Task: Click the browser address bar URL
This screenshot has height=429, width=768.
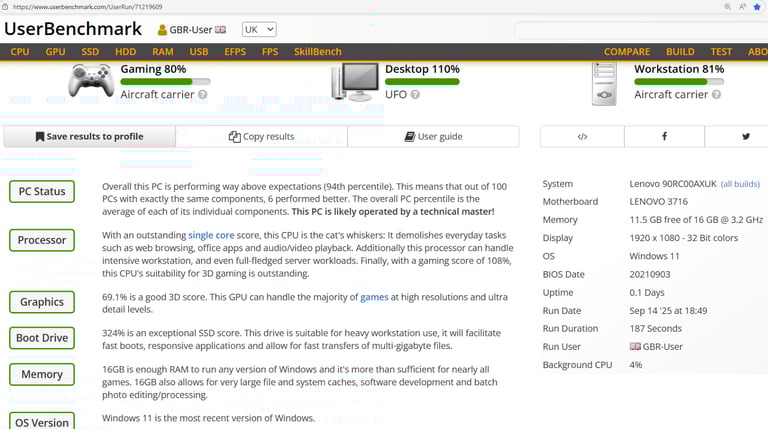Action: [x=88, y=7]
